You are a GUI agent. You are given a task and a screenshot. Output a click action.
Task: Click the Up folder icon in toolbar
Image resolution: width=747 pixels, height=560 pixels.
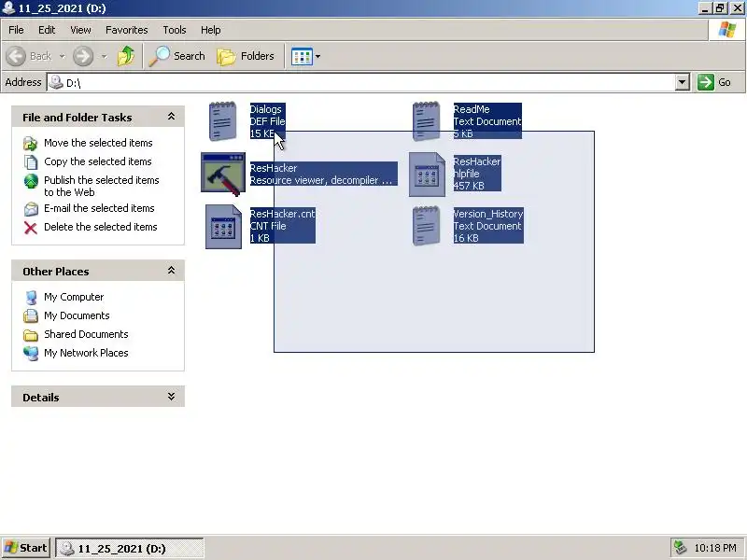(126, 56)
